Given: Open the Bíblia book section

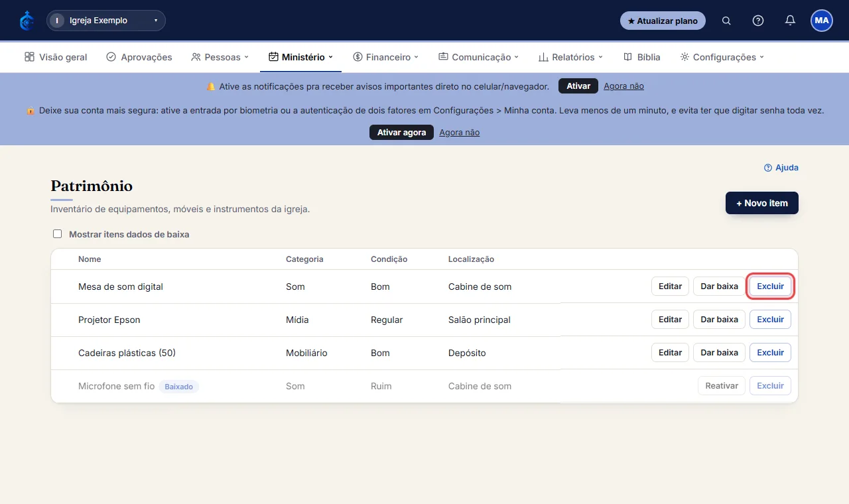Looking at the screenshot, I should coord(642,57).
